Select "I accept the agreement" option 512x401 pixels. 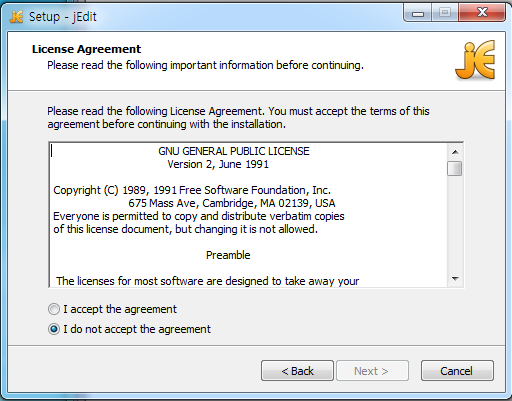(54, 309)
